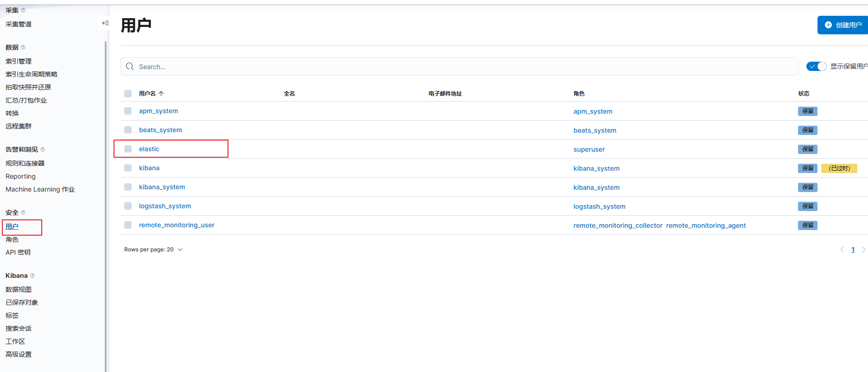Select beats_system row checkbox
Image resolution: width=868 pixels, height=372 pixels.
(x=128, y=130)
